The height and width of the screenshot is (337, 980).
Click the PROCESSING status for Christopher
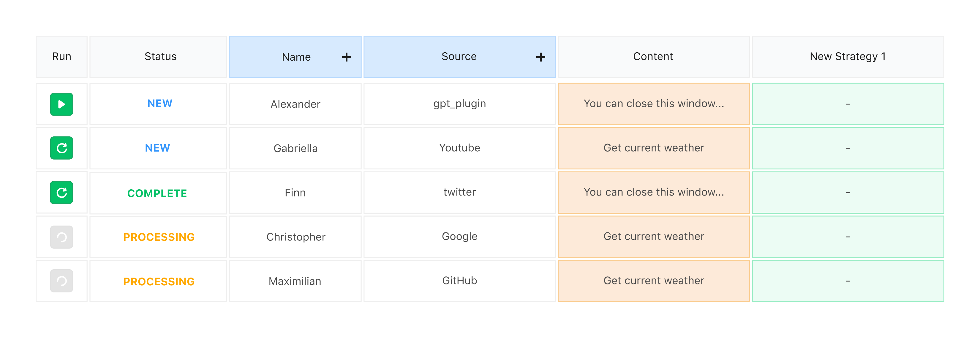(x=159, y=237)
